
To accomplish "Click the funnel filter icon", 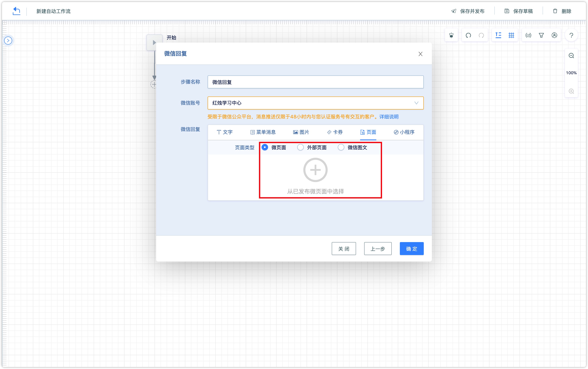I will point(541,35).
